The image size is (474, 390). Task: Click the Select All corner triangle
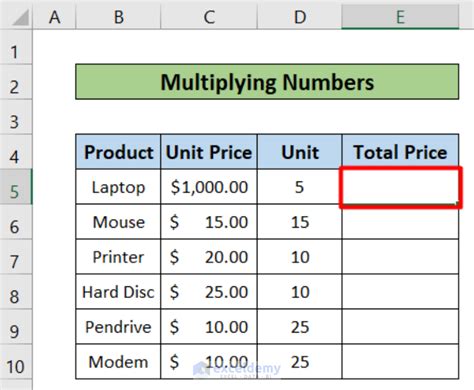tap(21, 17)
